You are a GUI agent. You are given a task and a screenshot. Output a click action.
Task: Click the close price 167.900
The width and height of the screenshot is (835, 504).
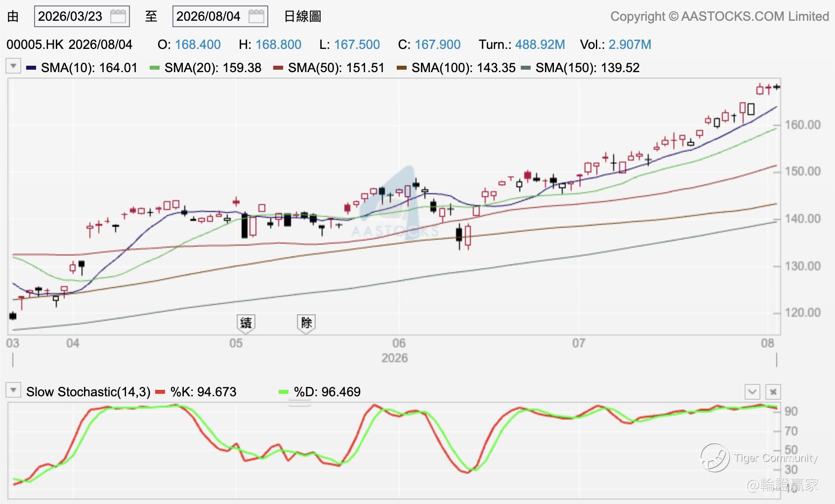(x=438, y=44)
